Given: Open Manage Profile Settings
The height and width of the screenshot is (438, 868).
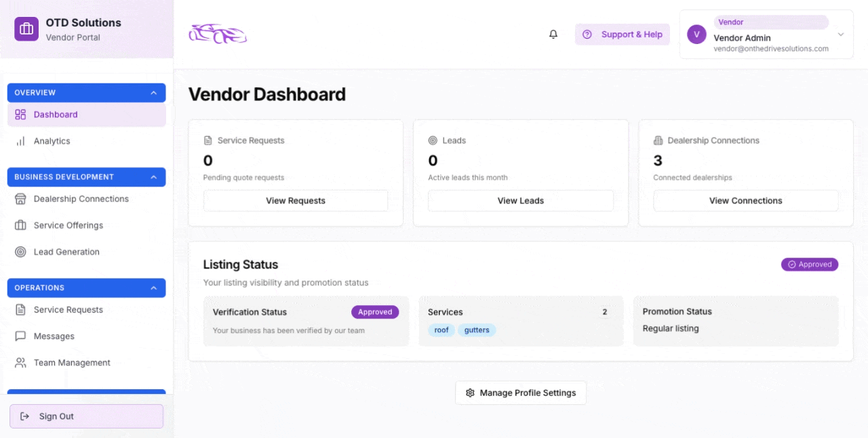Looking at the screenshot, I should tap(520, 393).
